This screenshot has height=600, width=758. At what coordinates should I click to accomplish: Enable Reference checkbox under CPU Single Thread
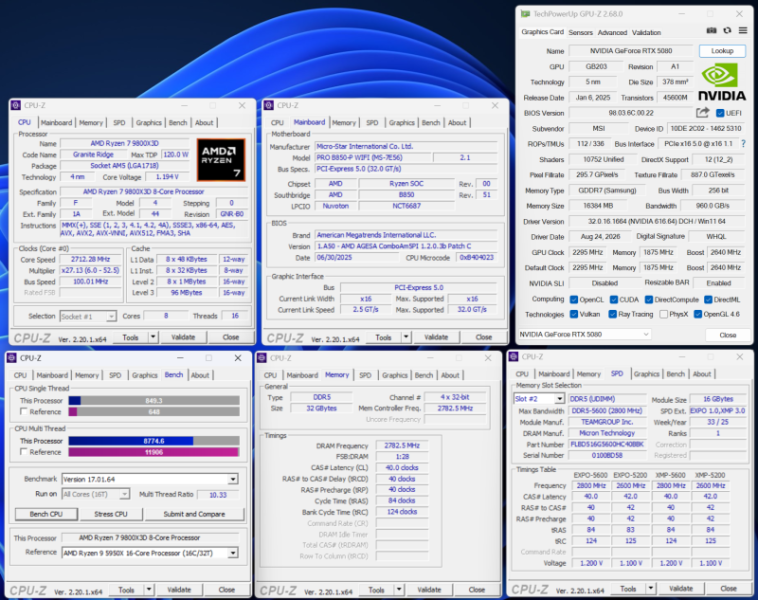pos(23,411)
